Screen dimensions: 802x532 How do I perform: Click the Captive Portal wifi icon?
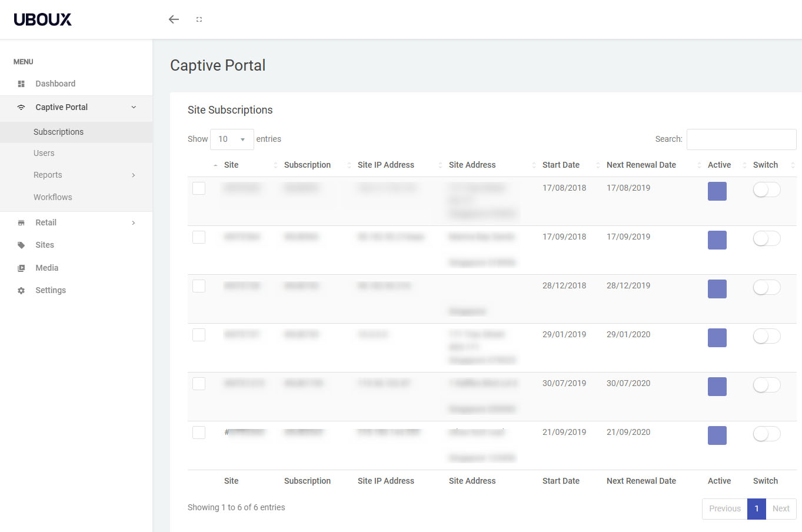[21, 107]
